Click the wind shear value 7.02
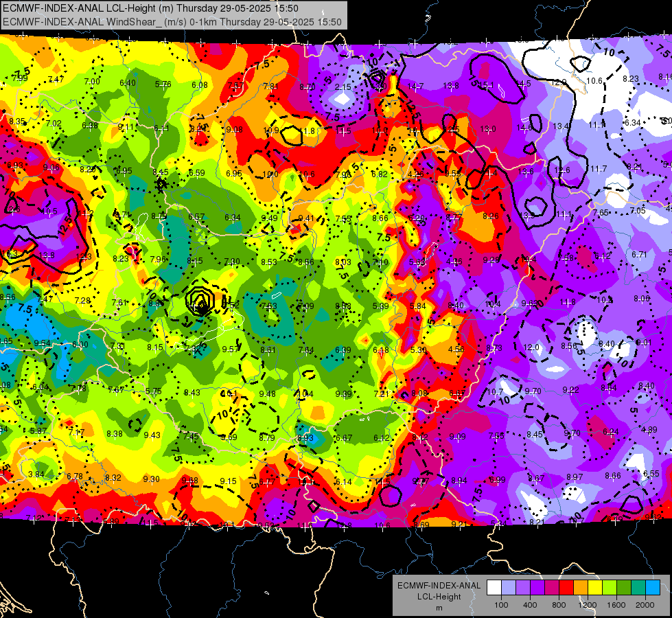The image size is (672, 618). pos(54,124)
